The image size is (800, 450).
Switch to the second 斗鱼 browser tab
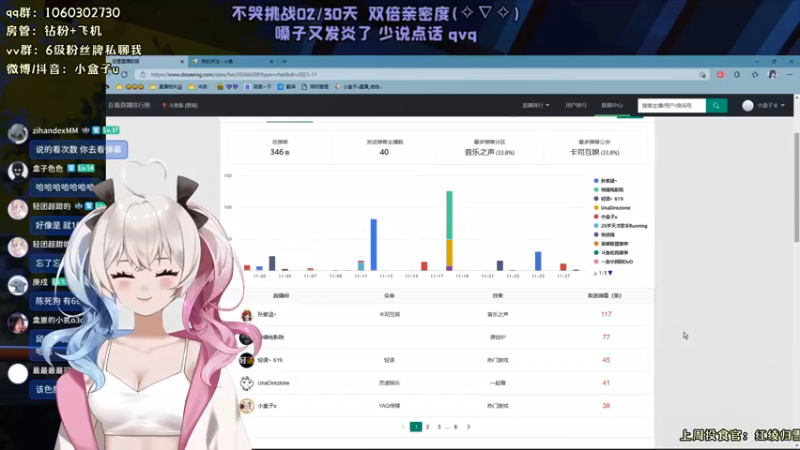tap(233, 61)
